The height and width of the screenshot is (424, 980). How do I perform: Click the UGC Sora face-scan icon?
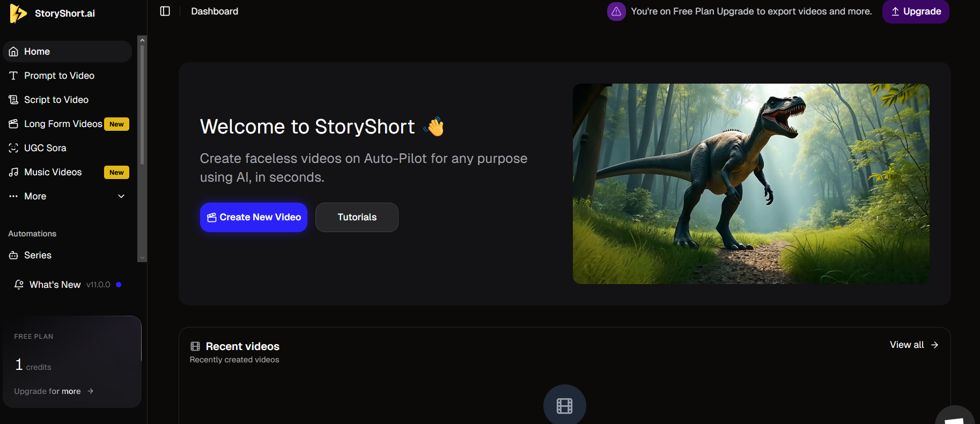tap(13, 148)
